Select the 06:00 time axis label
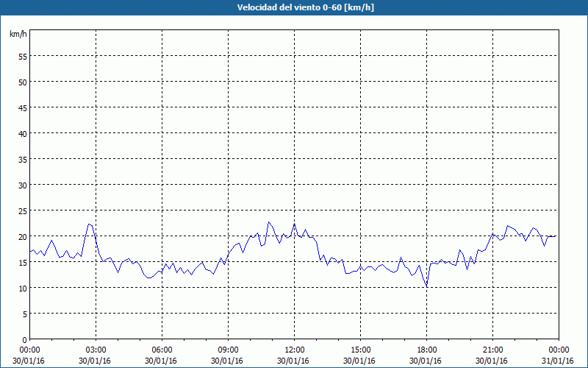The width and height of the screenshot is (588, 368). 162,350
